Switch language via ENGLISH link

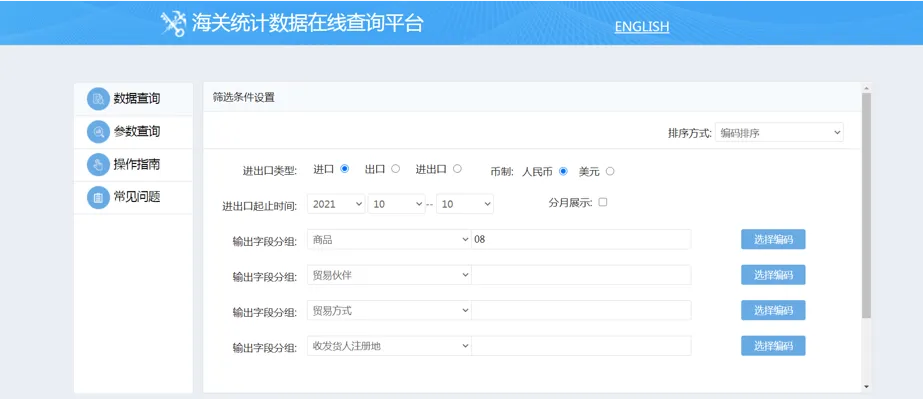click(642, 26)
